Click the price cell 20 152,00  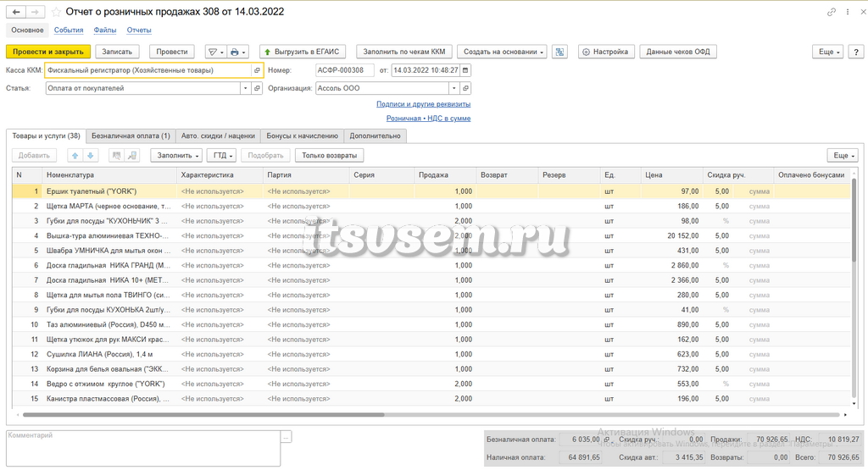pyautogui.click(x=671, y=236)
